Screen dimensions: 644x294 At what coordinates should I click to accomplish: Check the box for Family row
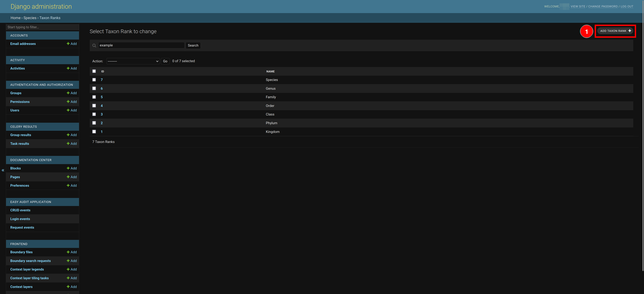click(x=94, y=97)
